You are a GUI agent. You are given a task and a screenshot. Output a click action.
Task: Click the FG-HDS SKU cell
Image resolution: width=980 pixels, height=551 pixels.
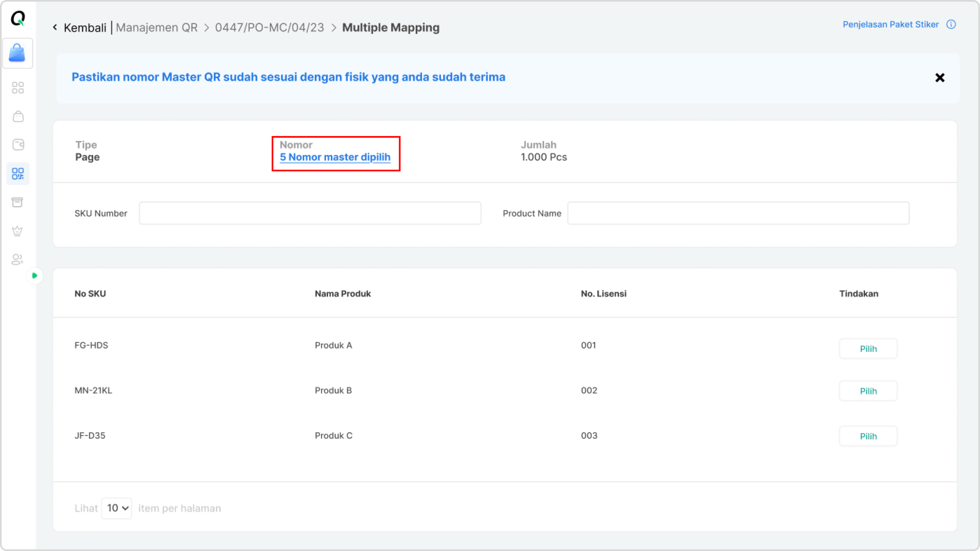click(91, 345)
